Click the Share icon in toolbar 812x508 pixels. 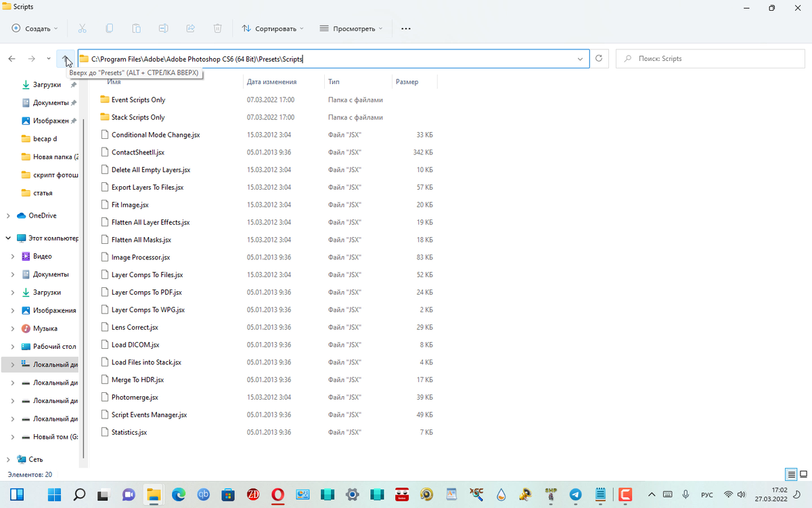(190, 28)
